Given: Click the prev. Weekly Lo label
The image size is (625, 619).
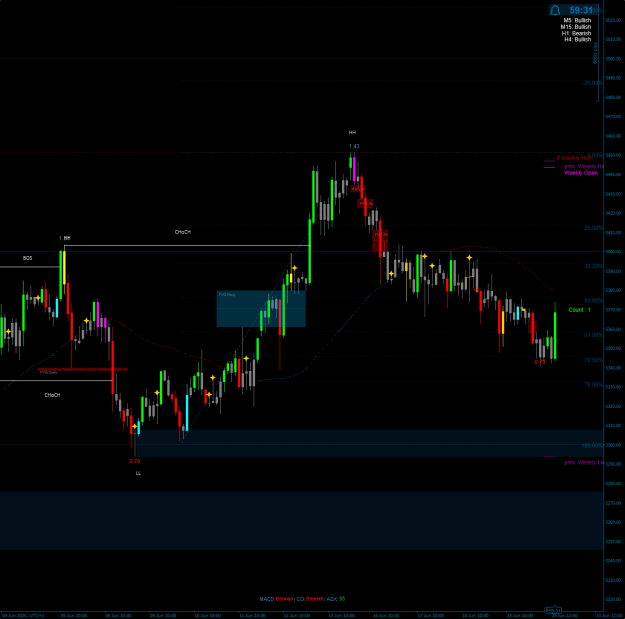Looking at the screenshot, I should 584,462.
